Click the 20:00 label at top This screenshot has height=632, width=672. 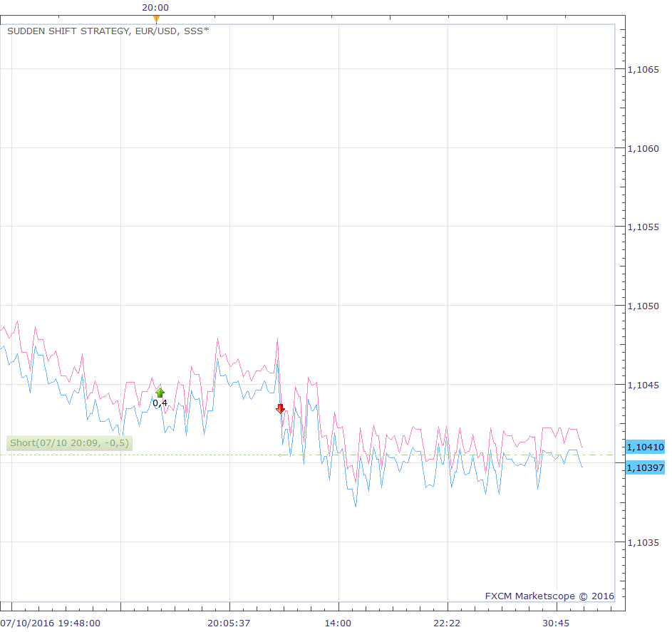click(x=155, y=8)
